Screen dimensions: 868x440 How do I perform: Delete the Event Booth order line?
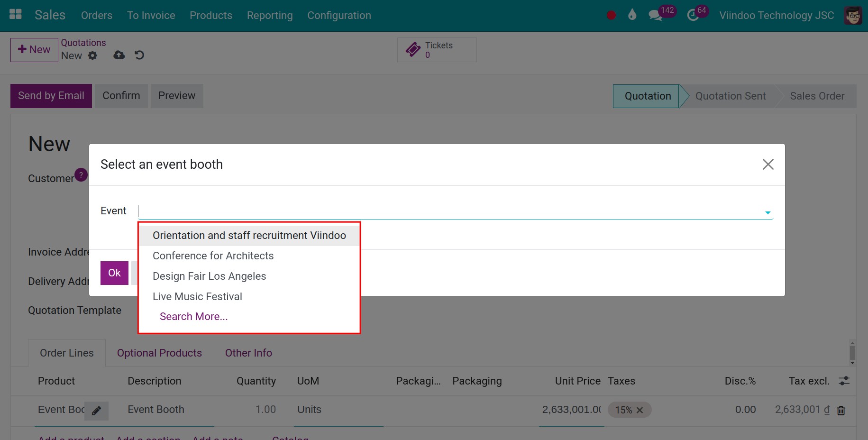pyautogui.click(x=841, y=411)
